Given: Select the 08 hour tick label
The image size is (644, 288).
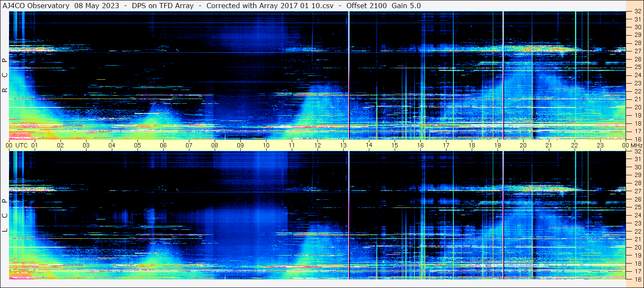Looking at the screenshot, I should point(215,145).
